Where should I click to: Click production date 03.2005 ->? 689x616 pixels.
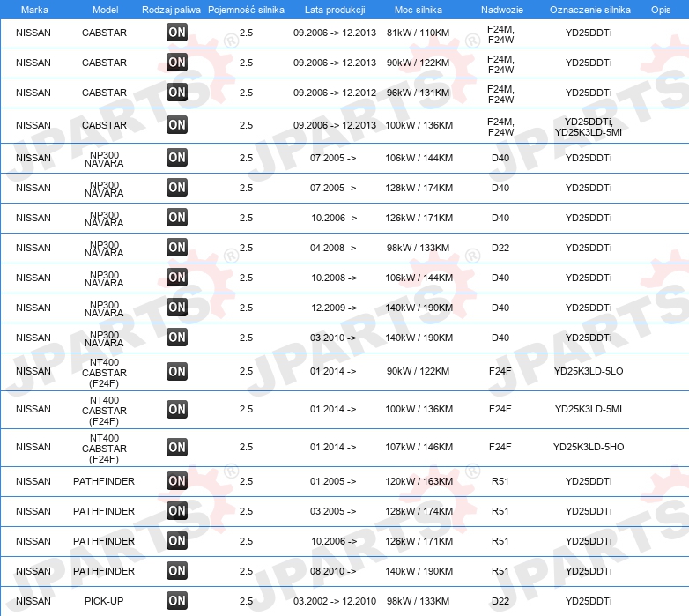[333, 511]
